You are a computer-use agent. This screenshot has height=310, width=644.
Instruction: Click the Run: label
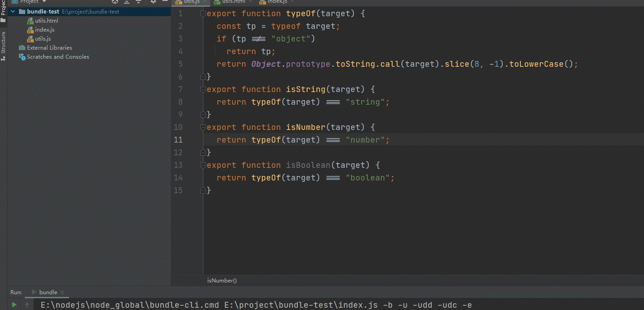16,292
